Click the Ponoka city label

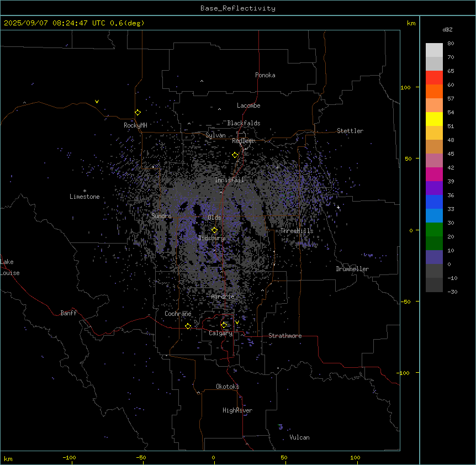tap(265, 75)
